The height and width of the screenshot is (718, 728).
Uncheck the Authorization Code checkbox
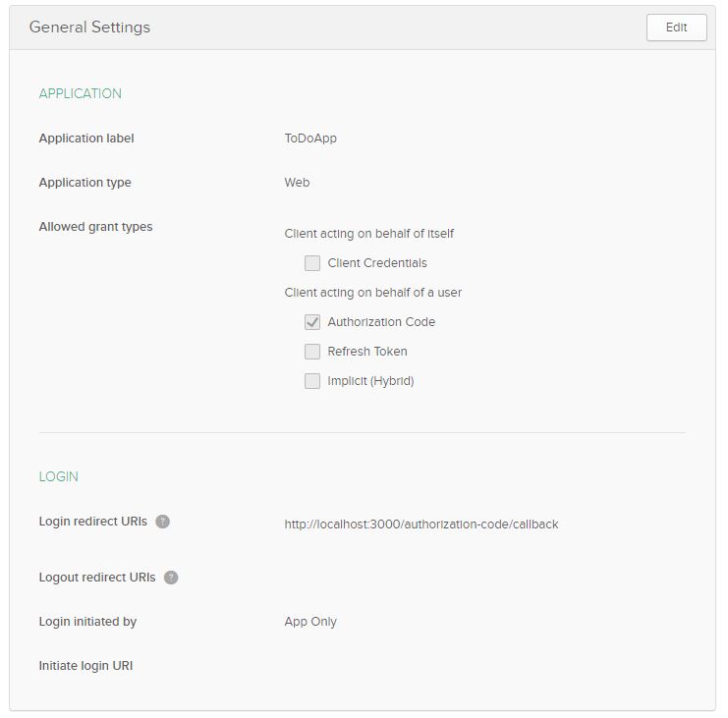pyautogui.click(x=312, y=322)
